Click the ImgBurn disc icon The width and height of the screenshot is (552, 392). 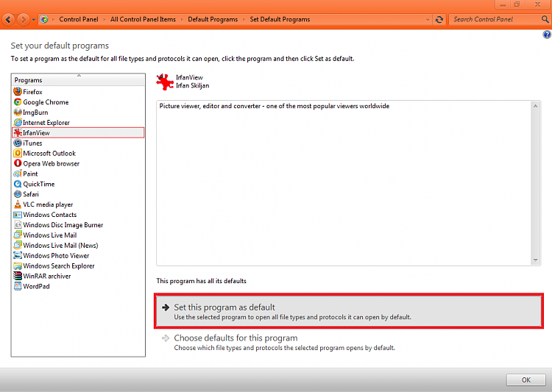click(18, 112)
